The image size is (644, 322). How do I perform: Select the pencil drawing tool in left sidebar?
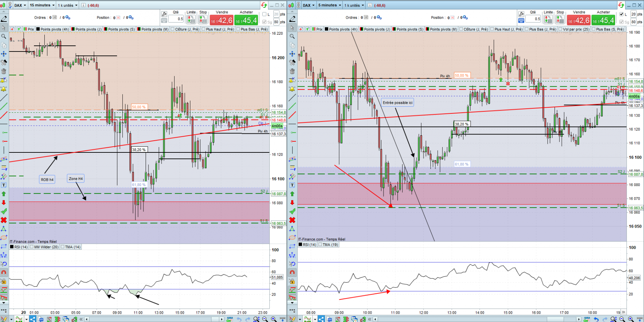tap(4, 19)
